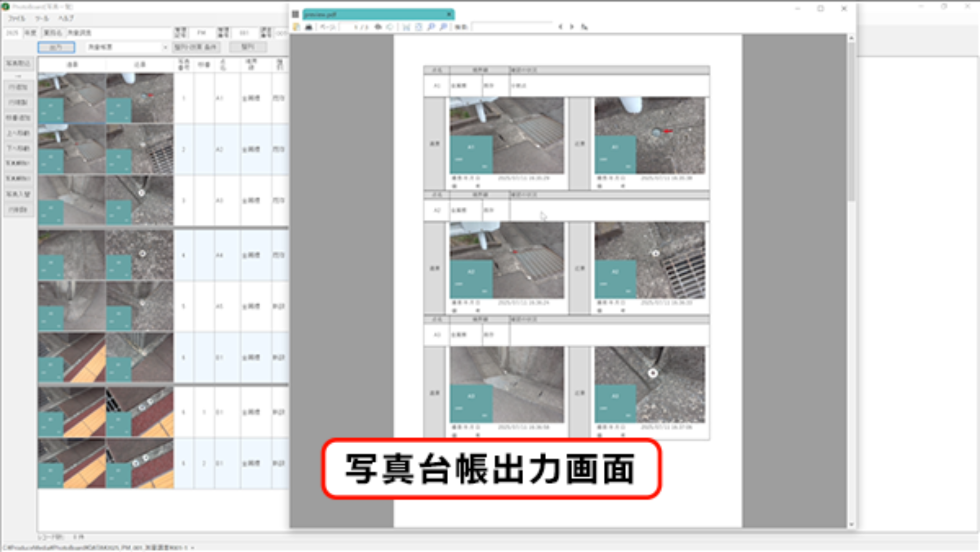Click the PDF scrollbar up arrow
Screen dimensions: 980x552
tap(851, 38)
